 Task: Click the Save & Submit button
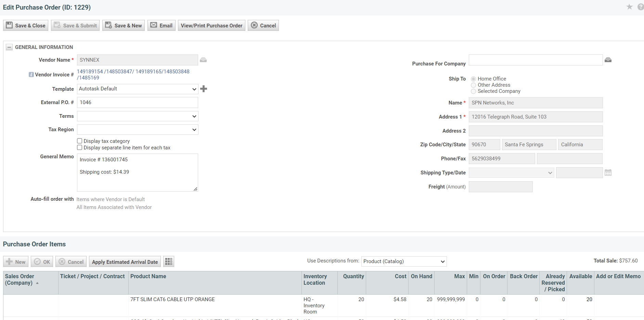[x=75, y=25]
